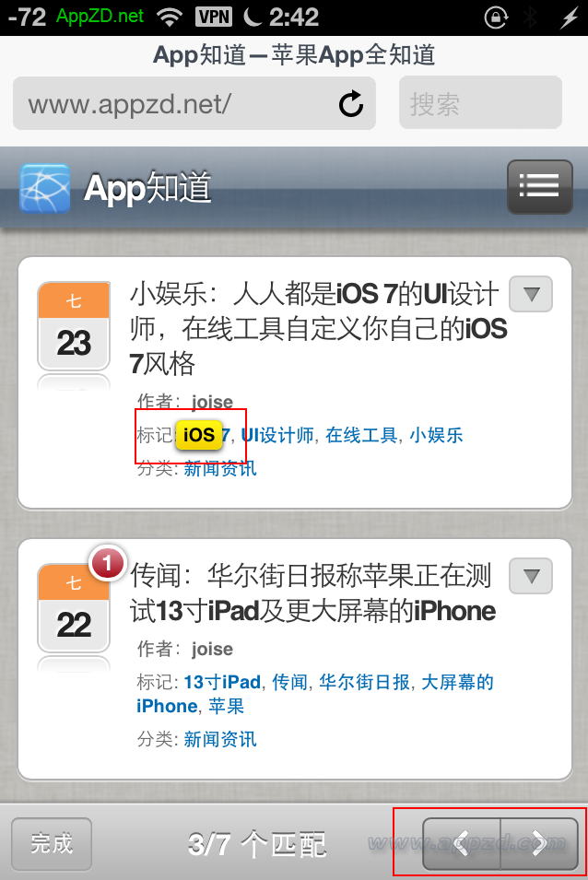This screenshot has height=880, width=588.
Task: Go to the previous match arrow
Action: pyautogui.click(x=461, y=843)
